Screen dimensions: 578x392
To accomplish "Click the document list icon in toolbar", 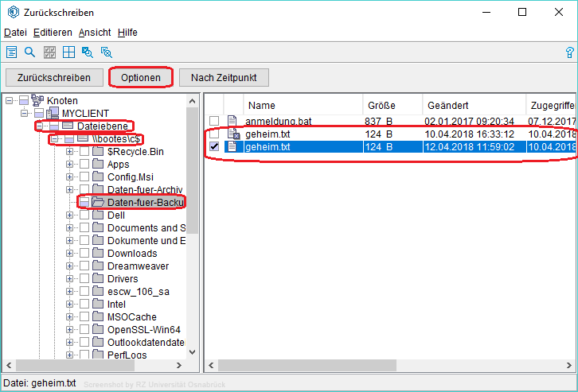I will 12,52.
